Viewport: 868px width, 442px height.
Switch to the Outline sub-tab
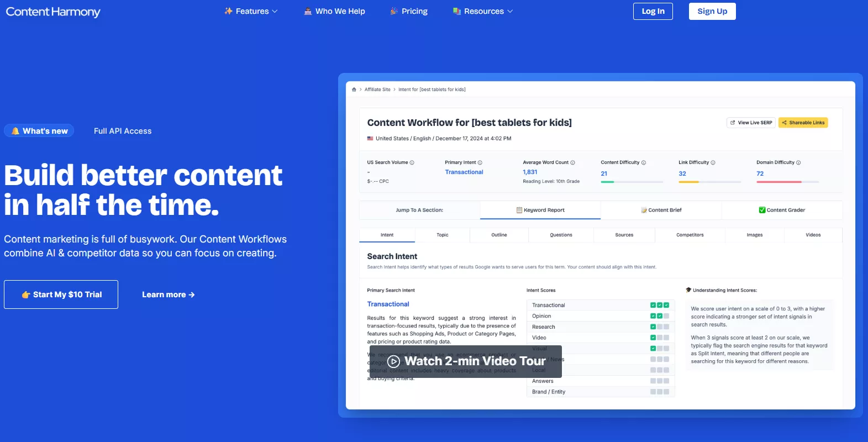(x=499, y=235)
